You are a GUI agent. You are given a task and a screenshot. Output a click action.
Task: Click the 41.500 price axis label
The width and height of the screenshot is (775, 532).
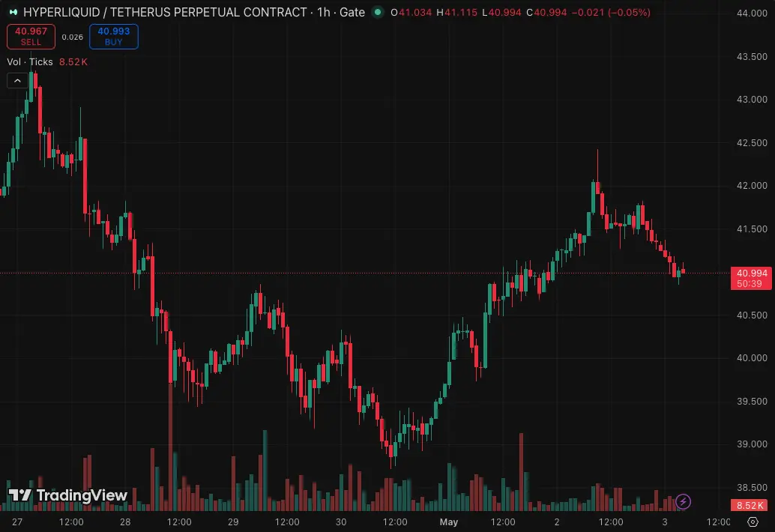point(752,229)
